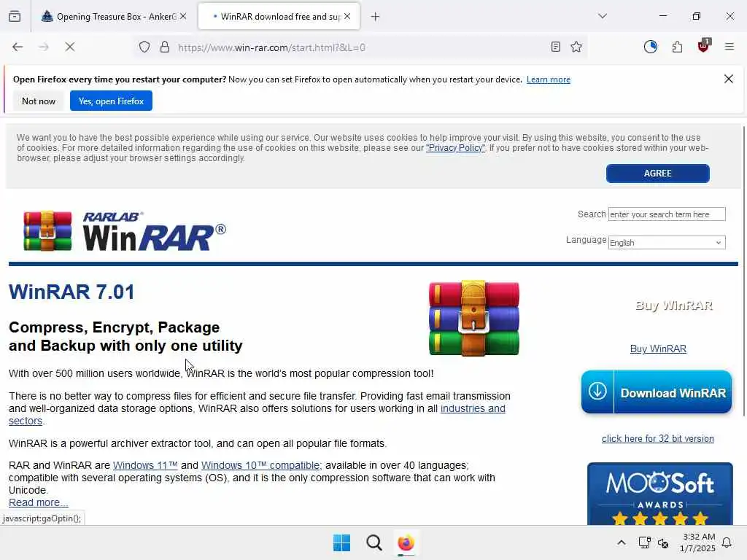Open the uBlock Origin shield extension
This screenshot has height=560, width=747.
click(704, 46)
